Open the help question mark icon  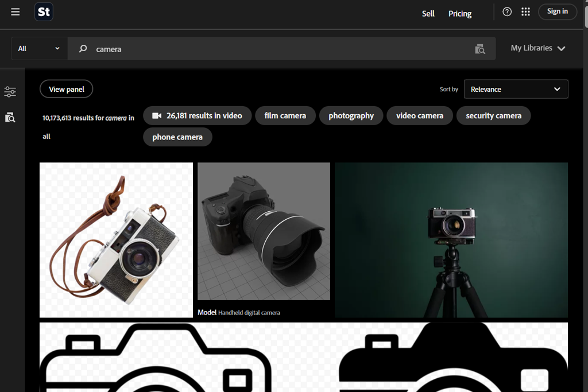pyautogui.click(x=507, y=12)
